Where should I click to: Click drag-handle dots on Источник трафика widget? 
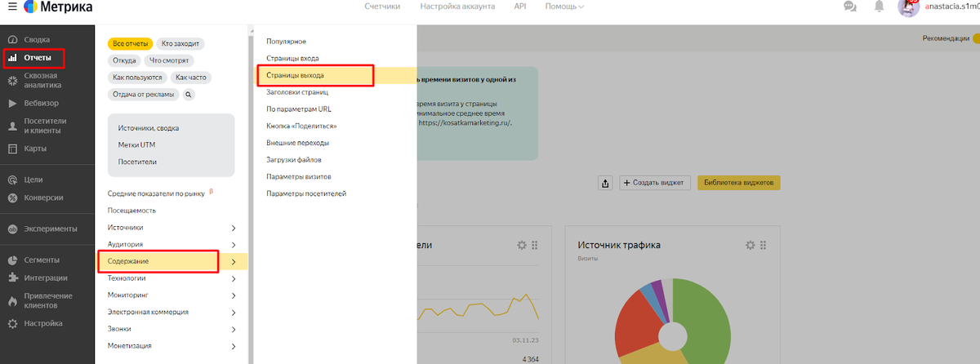[764, 245]
